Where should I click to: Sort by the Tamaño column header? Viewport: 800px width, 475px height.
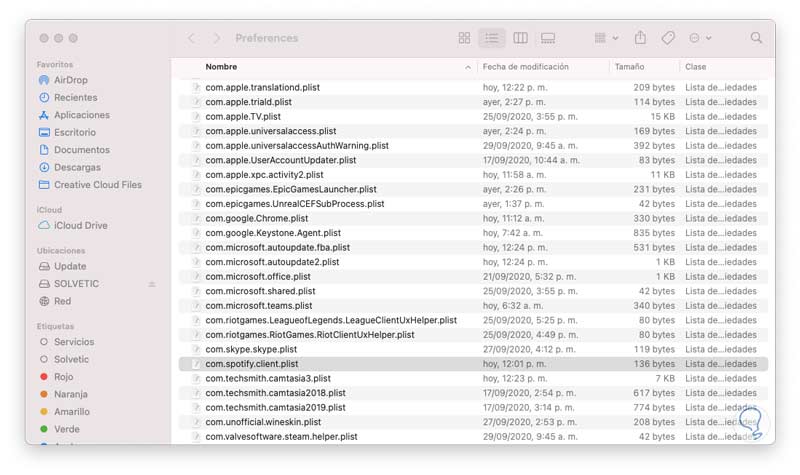point(629,67)
